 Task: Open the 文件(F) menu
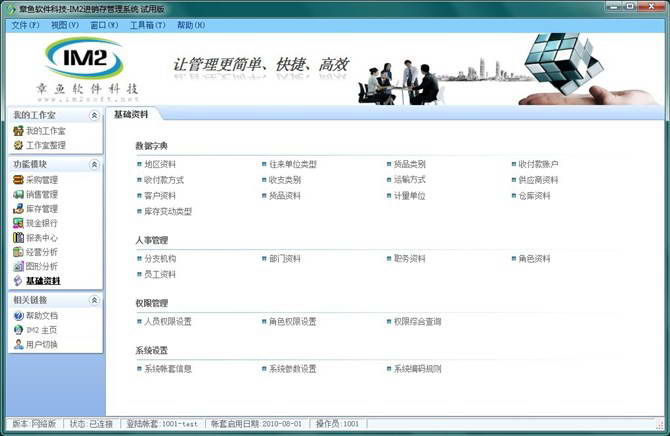[x=25, y=25]
